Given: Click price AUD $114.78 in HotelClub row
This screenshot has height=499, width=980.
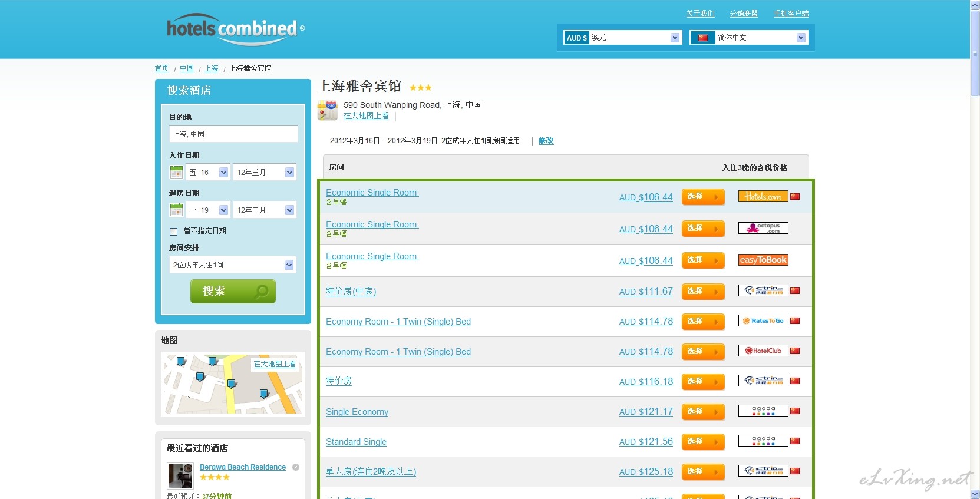Looking at the screenshot, I should [x=646, y=352].
